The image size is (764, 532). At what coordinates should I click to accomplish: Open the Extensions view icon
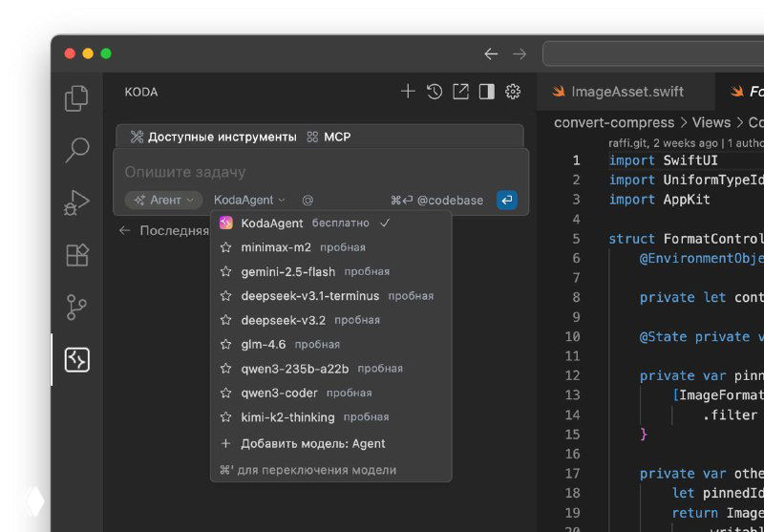[x=77, y=255]
